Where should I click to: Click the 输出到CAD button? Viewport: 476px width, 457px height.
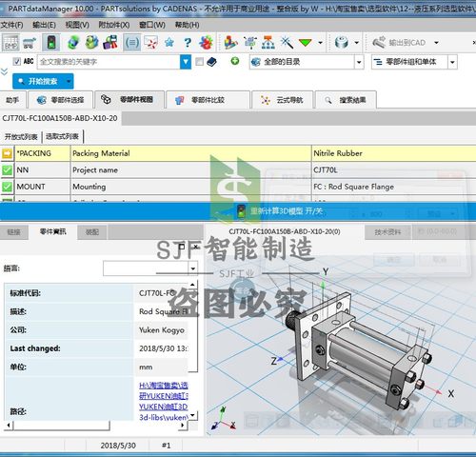click(399, 43)
